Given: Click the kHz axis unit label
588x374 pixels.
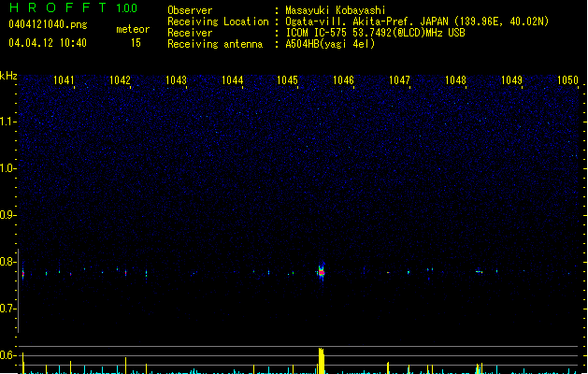Looking at the screenshot, I should tap(8, 76).
